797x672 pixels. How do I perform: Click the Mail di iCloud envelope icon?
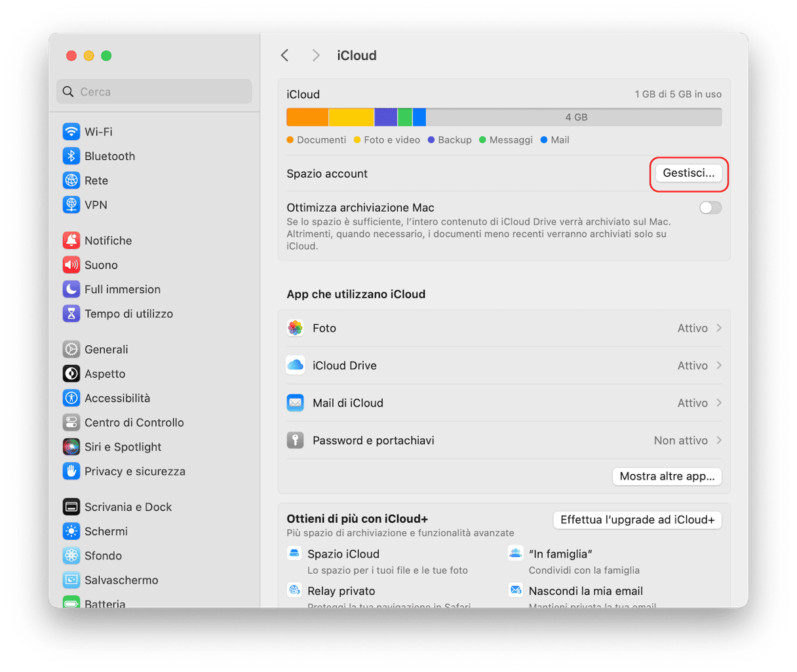(296, 403)
